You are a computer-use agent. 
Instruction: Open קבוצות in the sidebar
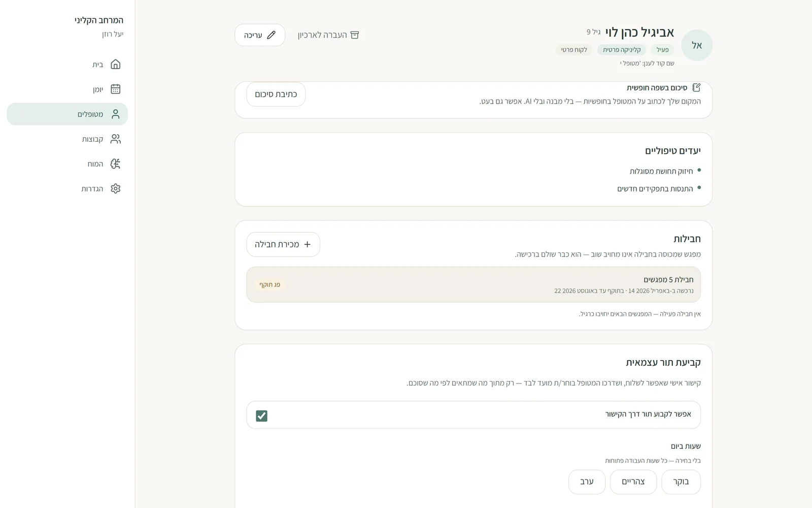(x=67, y=139)
